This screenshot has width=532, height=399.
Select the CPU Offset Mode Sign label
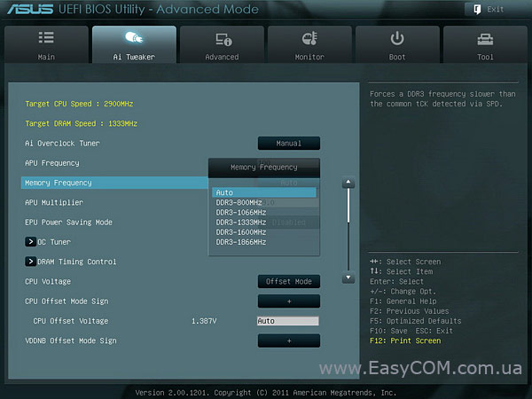(66, 301)
